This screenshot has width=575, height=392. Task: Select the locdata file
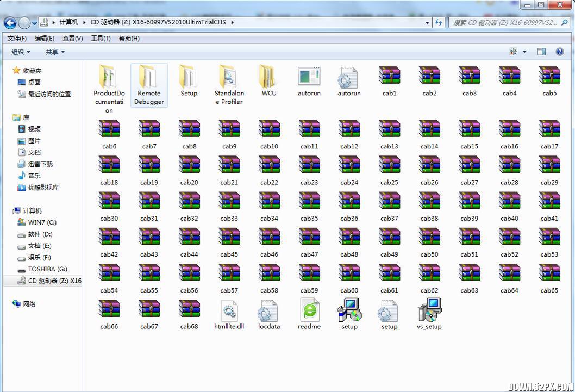[269, 314]
